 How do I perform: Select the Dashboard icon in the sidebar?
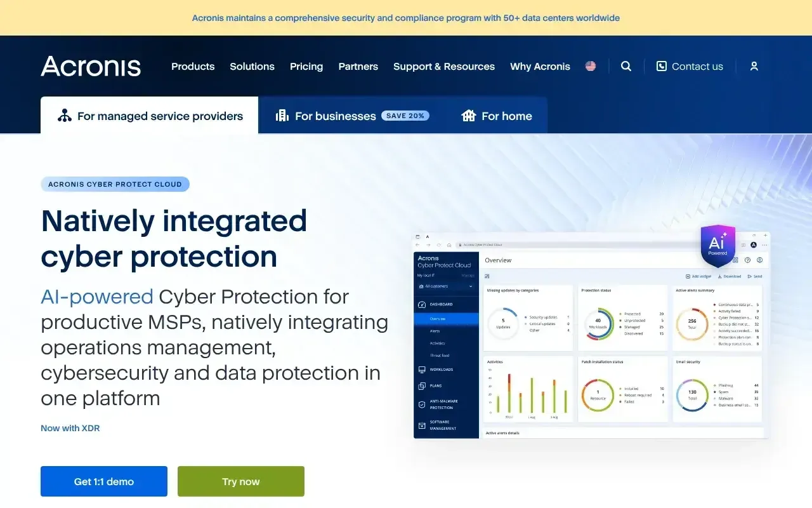point(419,304)
